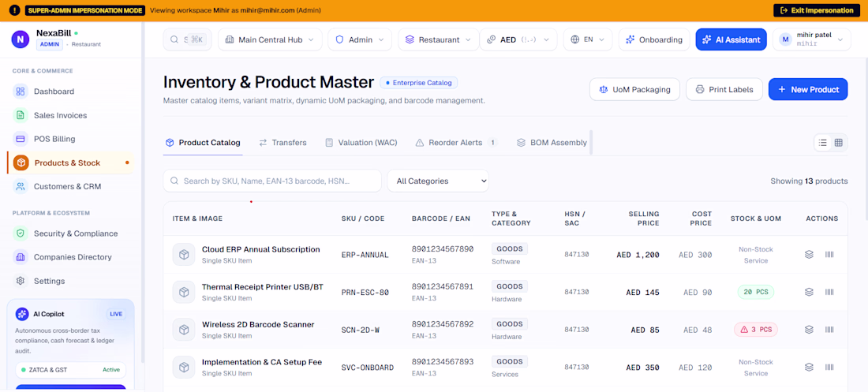The image size is (868, 392).
Task: Click product image box for Wireless 2D Barcode Scanner
Action: [184, 330]
